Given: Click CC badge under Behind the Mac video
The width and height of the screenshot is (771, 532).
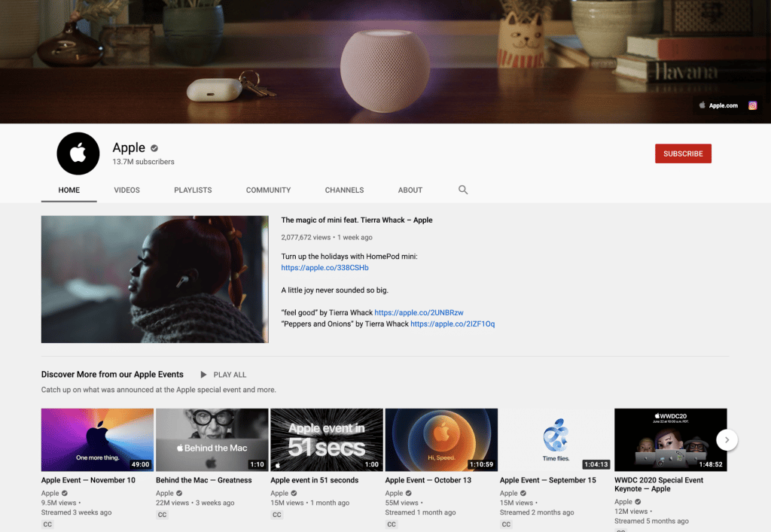Looking at the screenshot, I should coord(163,515).
